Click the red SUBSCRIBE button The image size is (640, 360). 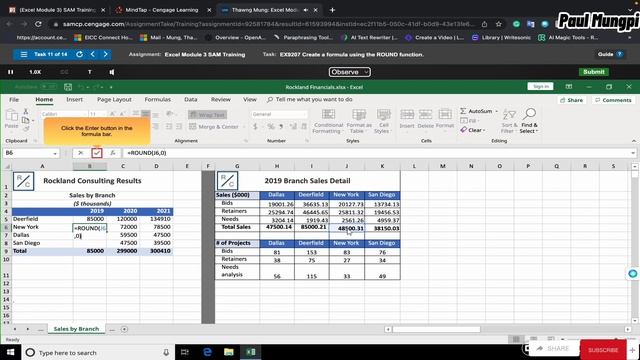603,350
